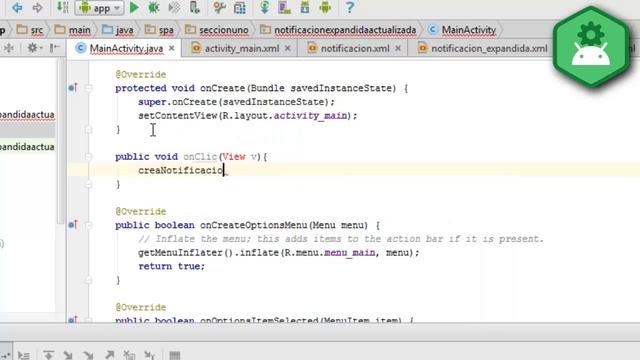Click the Step Into debug icon
Screen dimensions: 640x360
69,355
